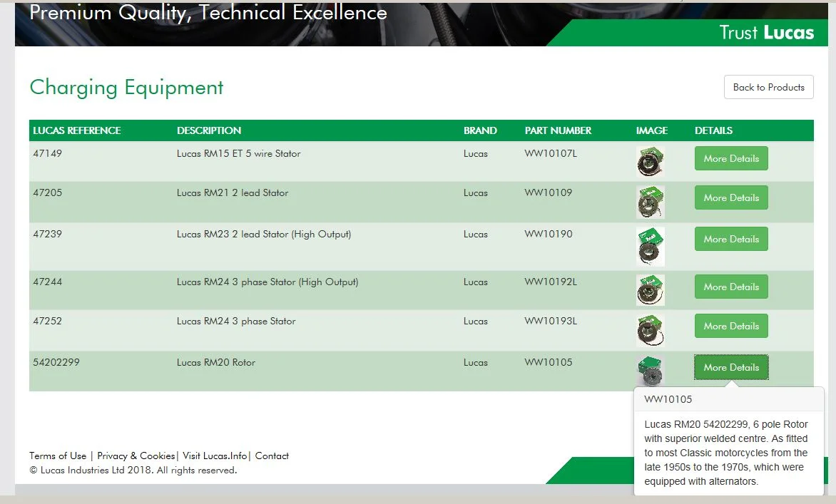Click the image for reference 47252
The image size is (836, 504).
[x=650, y=330]
